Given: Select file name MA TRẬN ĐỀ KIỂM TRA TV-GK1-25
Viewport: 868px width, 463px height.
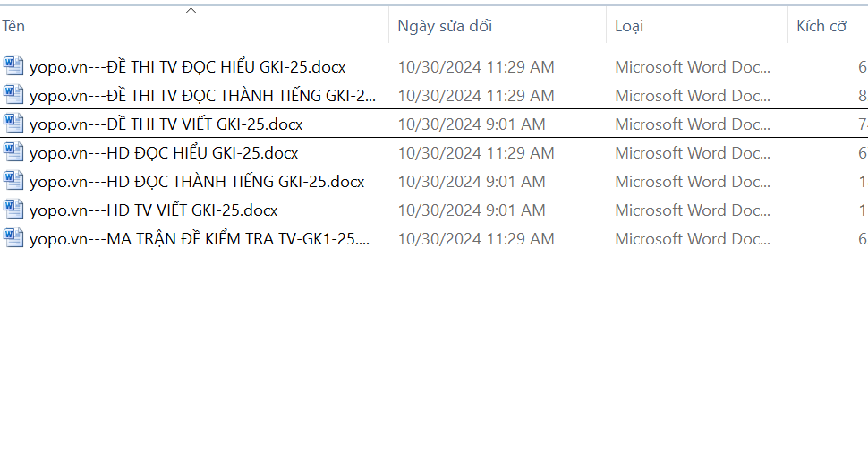Looking at the screenshot, I should pos(199,239).
